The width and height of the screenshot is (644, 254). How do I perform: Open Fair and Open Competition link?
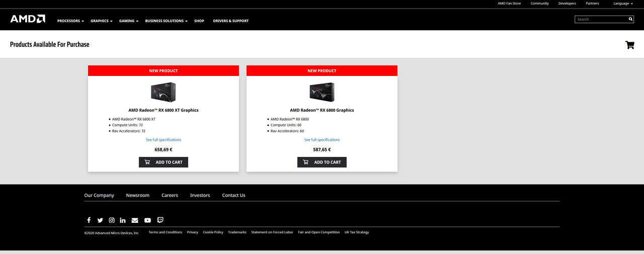click(x=319, y=232)
